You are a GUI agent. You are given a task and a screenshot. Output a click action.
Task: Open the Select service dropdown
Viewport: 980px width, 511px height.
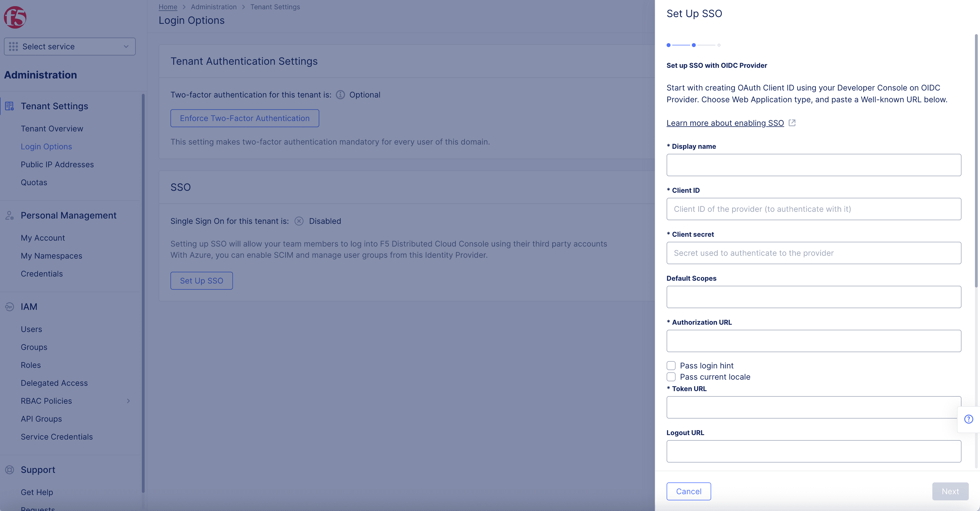point(70,47)
